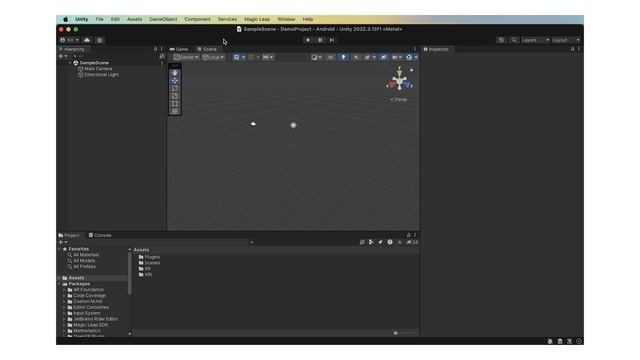The image size is (640, 360).
Task: Open the File menu
Action: pos(99,19)
